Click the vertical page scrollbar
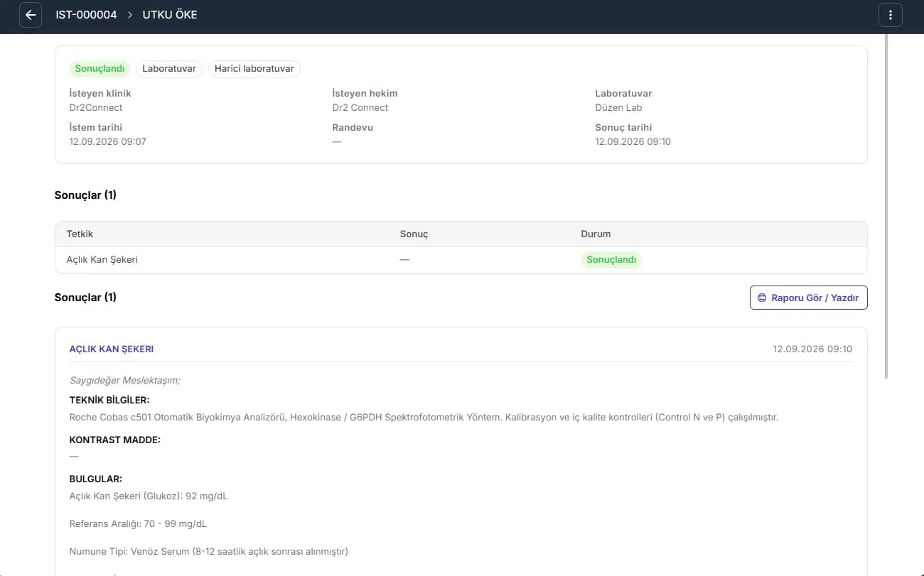 [x=886, y=206]
